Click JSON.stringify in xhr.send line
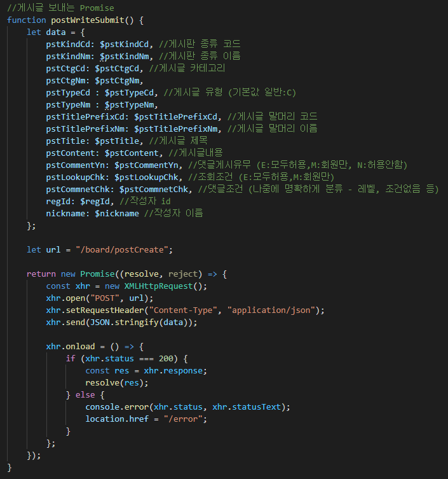This screenshot has height=479, width=448. click(x=124, y=323)
